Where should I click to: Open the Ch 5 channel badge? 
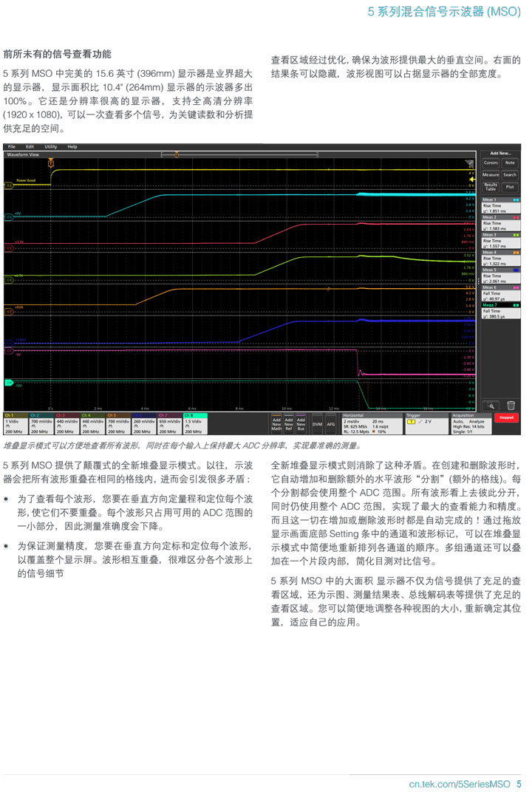[119, 424]
